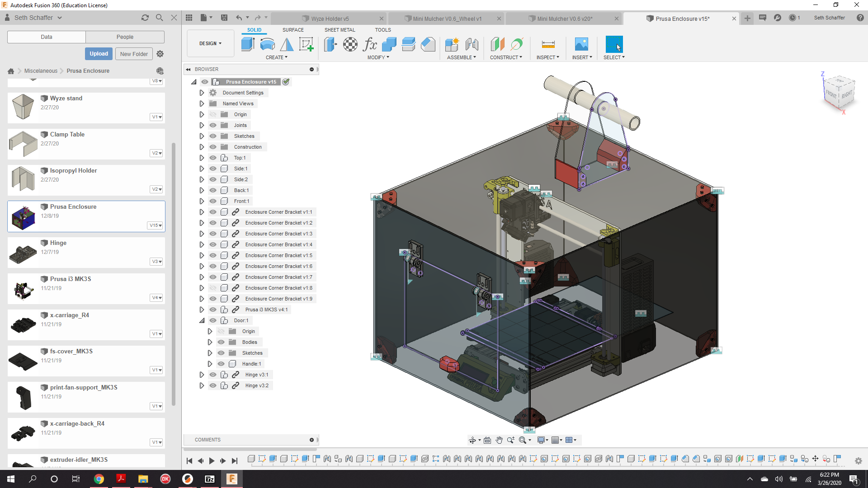This screenshot has height=488, width=868.
Task: Open the Create Sketch tool
Action: click(307, 44)
